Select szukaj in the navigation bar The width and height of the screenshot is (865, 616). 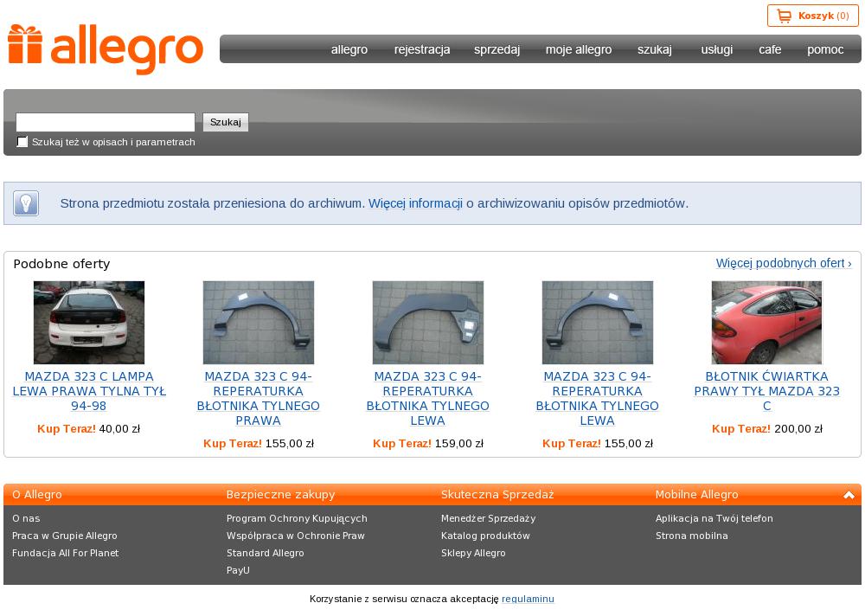click(654, 49)
